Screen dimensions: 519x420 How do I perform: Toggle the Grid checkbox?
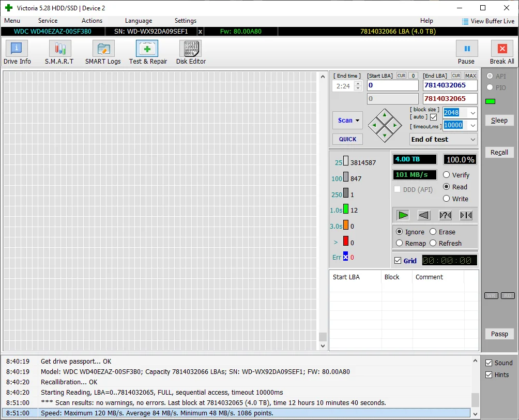click(x=398, y=261)
